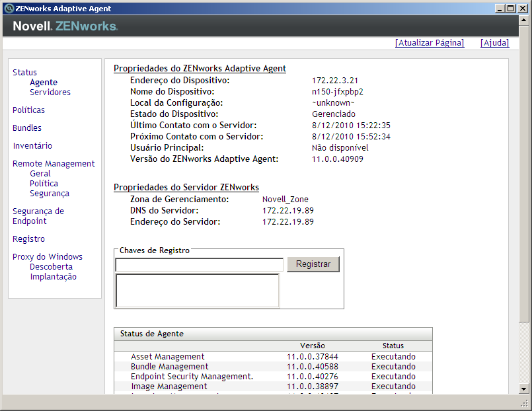Image resolution: width=532 pixels, height=411 pixels.
Task: Expand Proxy do Windows options
Action: (x=47, y=256)
